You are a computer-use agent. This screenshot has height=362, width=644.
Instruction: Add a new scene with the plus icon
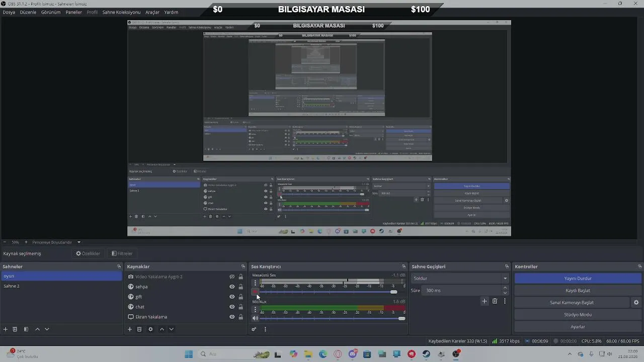pos(6,329)
